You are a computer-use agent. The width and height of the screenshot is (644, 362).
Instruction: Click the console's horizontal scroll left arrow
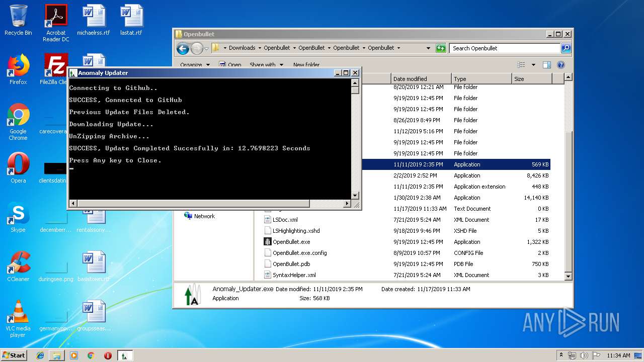[x=73, y=204]
